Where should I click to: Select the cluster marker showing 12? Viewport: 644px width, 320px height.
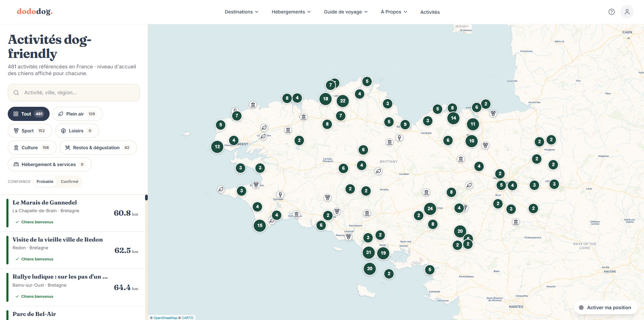click(217, 147)
